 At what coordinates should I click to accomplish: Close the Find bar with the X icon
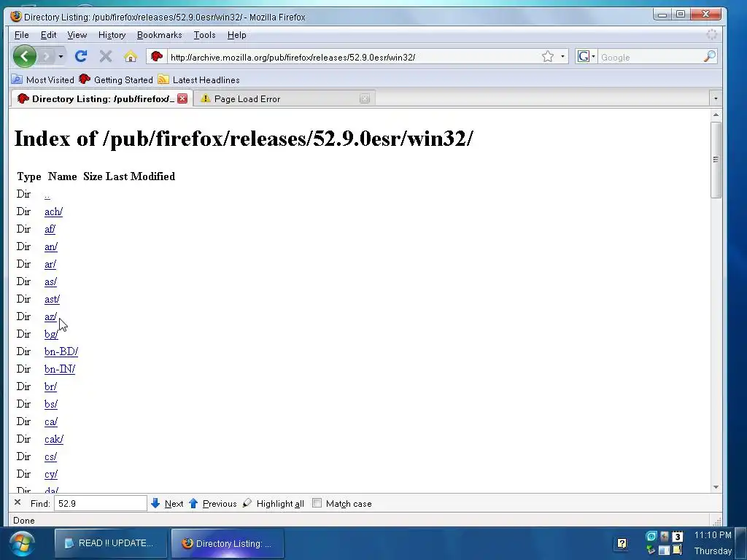[18, 502]
